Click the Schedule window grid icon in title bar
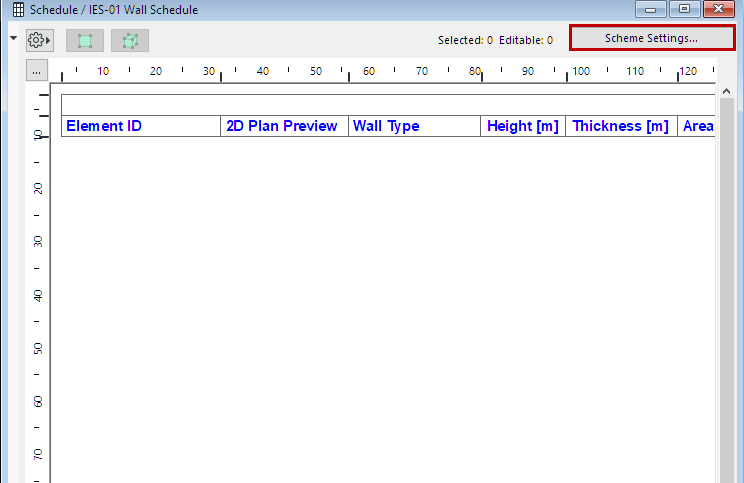This screenshot has width=744, height=483. (x=18, y=9)
